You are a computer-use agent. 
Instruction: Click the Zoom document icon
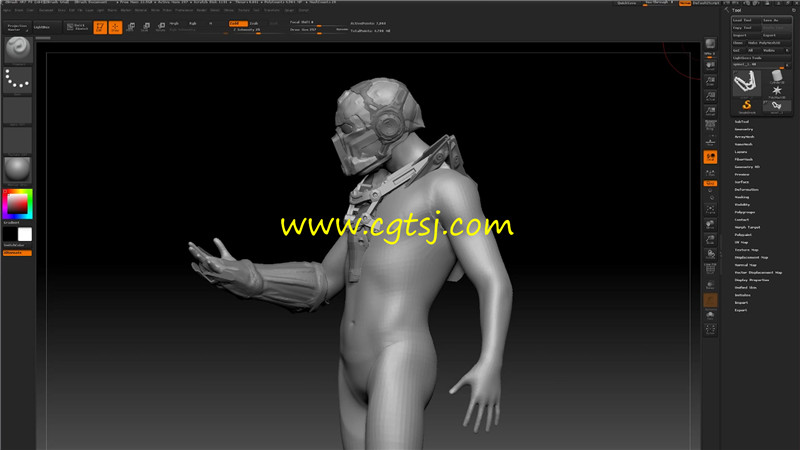710,81
